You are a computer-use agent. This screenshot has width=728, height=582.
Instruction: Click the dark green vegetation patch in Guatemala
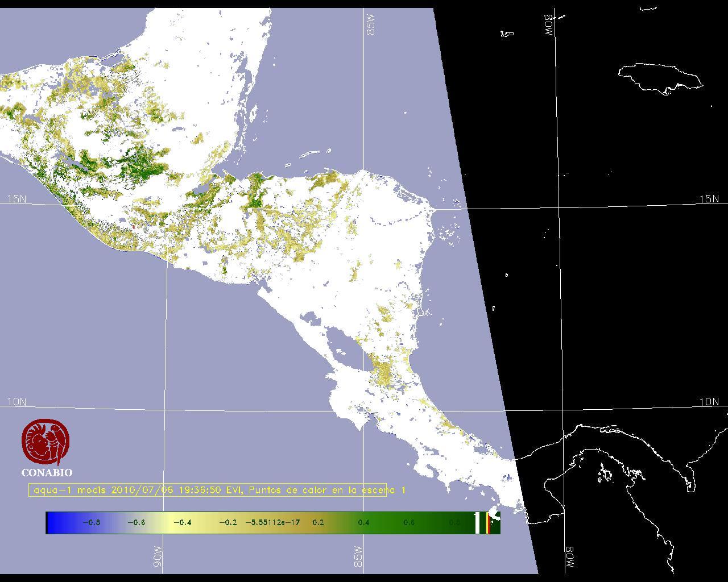point(139,162)
